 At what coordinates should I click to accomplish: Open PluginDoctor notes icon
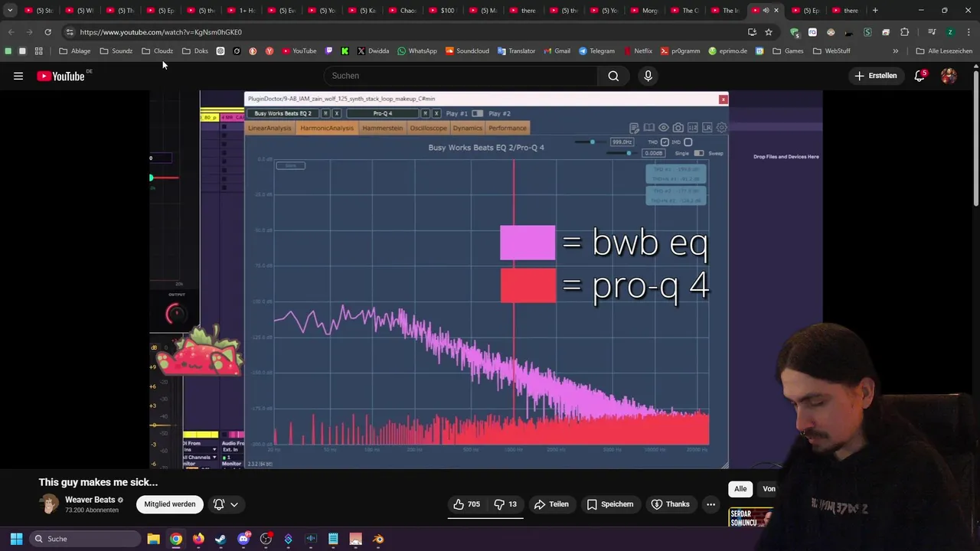point(634,128)
